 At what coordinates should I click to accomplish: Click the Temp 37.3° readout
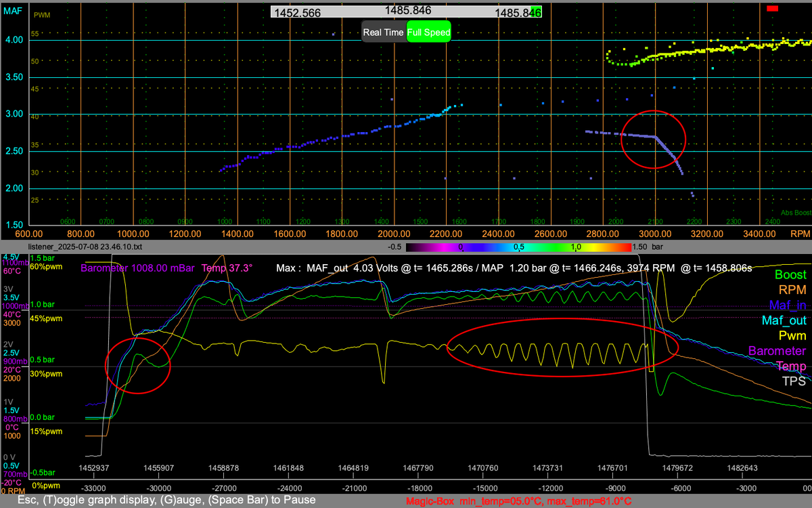point(227,268)
